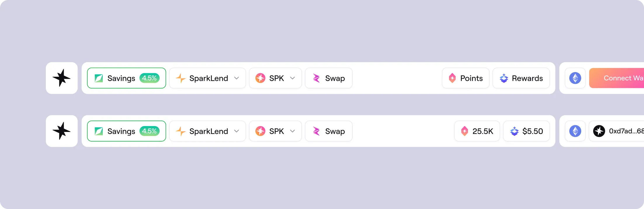This screenshot has width=644, height=209.
Task: Click the Rewards box icon
Action: coord(504,78)
